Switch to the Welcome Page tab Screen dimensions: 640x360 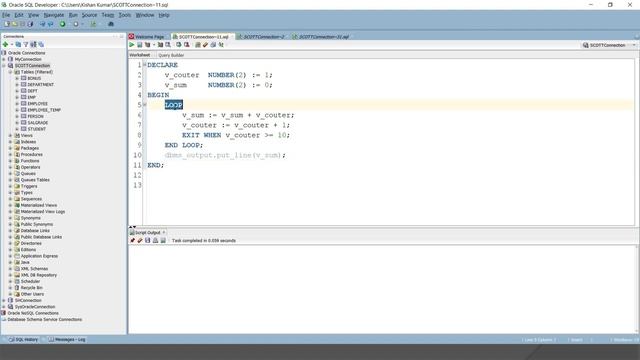(x=147, y=37)
